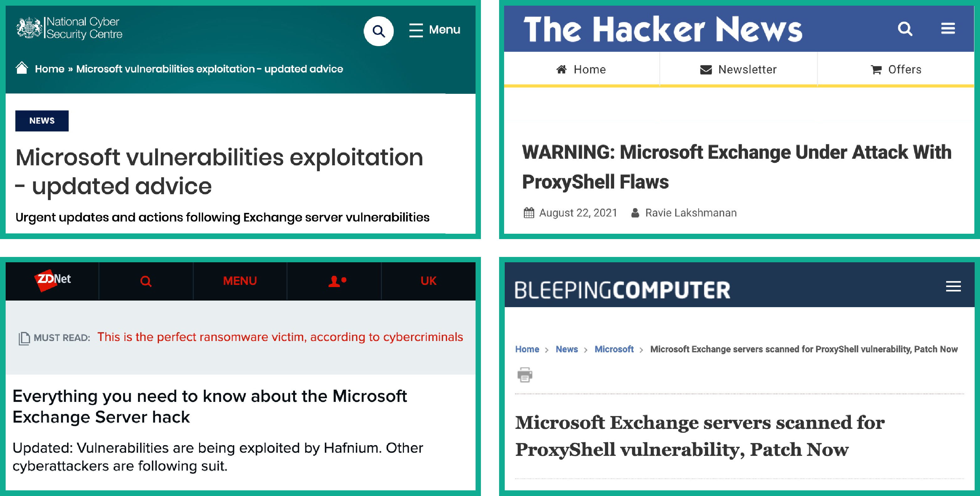Click the ZDNet logo
Image resolution: width=980 pixels, height=496 pixels.
pyautogui.click(x=52, y=280)
